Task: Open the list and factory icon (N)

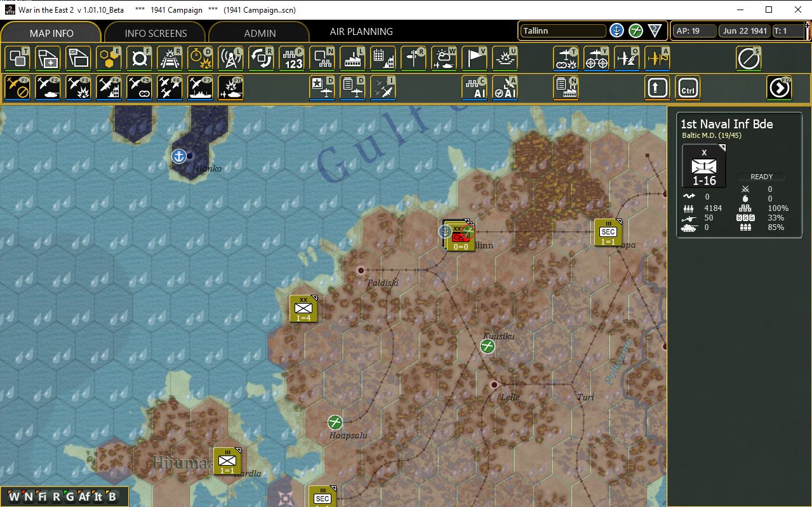Action: click(566, 88)
